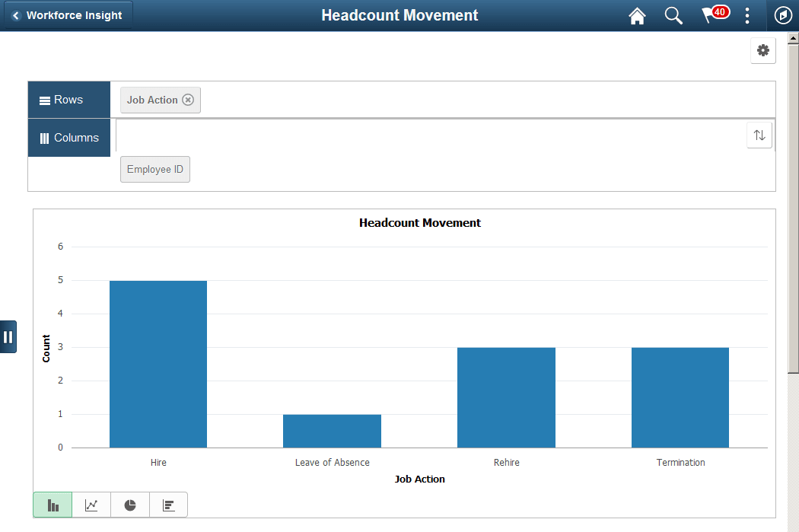
Task: Open the global Search icon
Action: tap(673, 14)
